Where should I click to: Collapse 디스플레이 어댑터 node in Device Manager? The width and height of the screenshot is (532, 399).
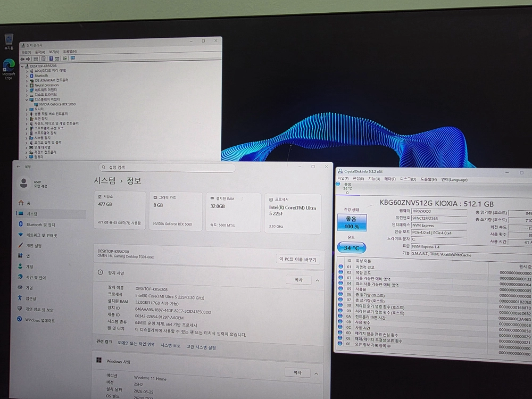[x=27, y=100]
